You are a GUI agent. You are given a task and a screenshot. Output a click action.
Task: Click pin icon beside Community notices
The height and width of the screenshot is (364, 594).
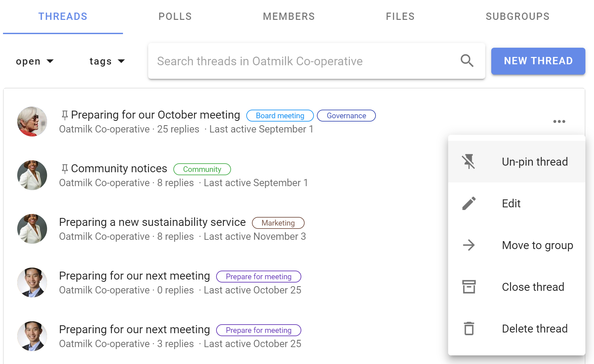[65, 169]
